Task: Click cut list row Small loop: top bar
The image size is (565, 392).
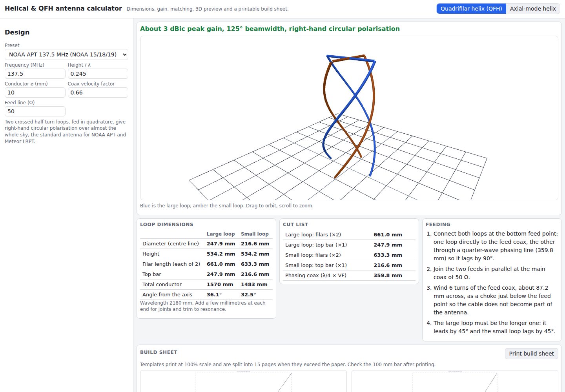Action: [349, 265]
